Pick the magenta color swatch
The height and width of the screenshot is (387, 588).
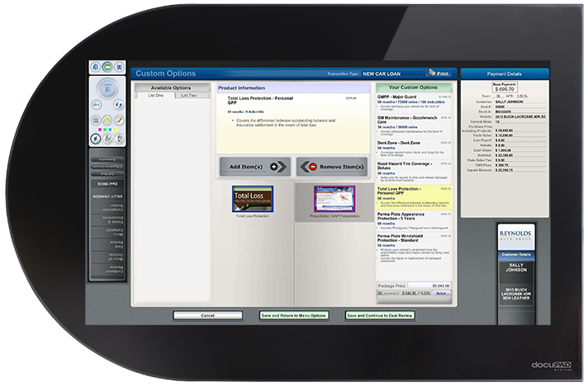point(100,130)
